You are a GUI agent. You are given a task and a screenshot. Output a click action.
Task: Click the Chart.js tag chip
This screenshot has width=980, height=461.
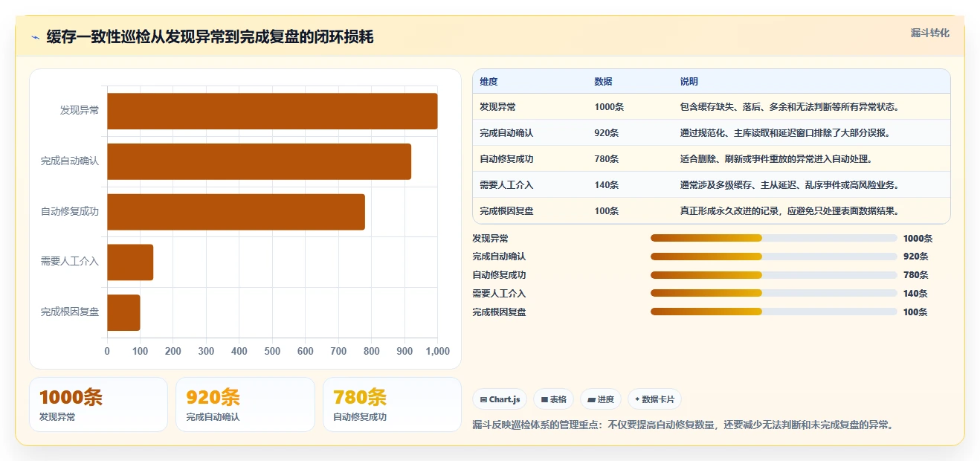[x=500, y=399]
